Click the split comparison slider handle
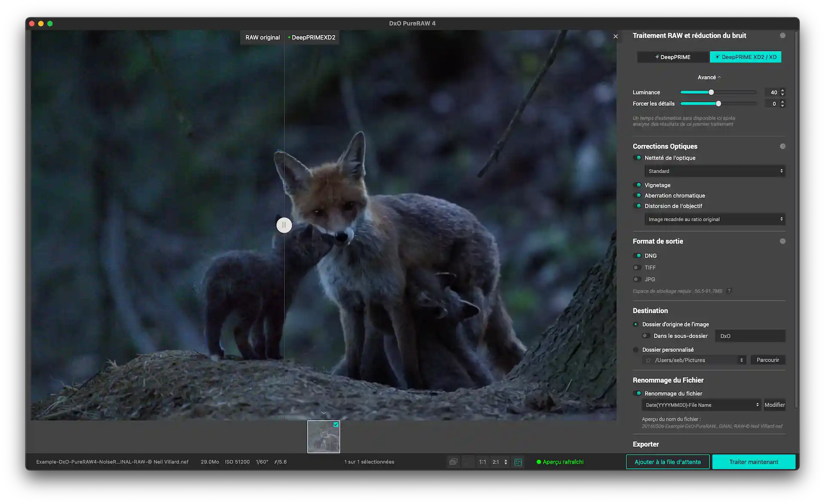This screenshot has height=504, width=825. (284, 225)
